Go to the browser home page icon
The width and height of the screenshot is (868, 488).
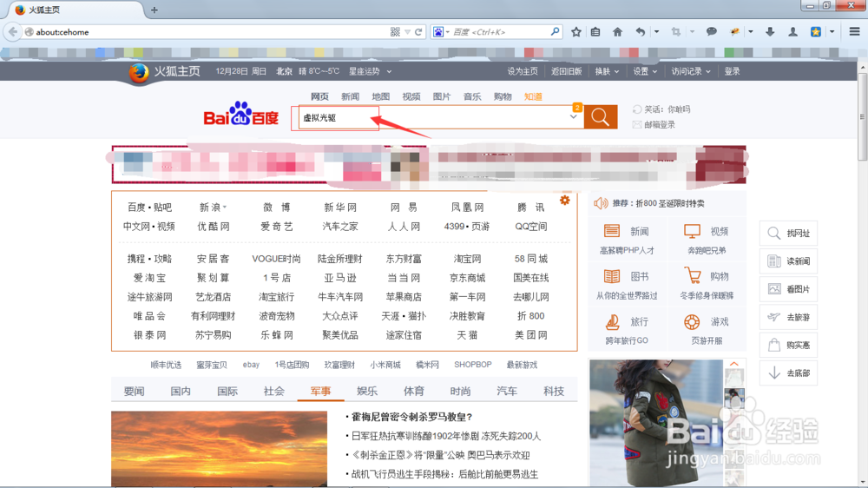[x=617, y=32]
